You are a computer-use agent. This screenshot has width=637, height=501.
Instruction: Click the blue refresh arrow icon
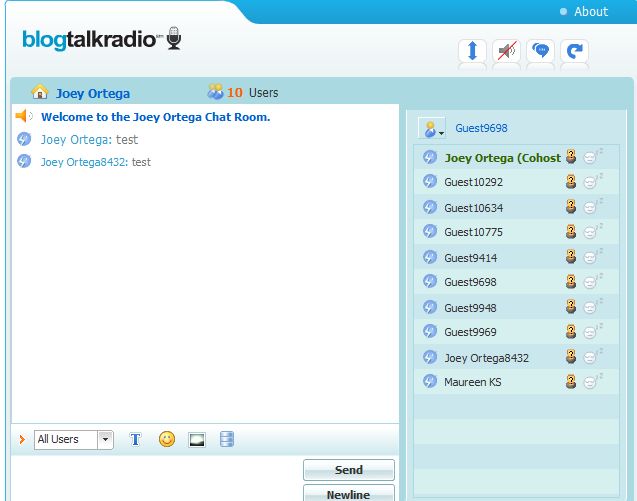[574, 51]
